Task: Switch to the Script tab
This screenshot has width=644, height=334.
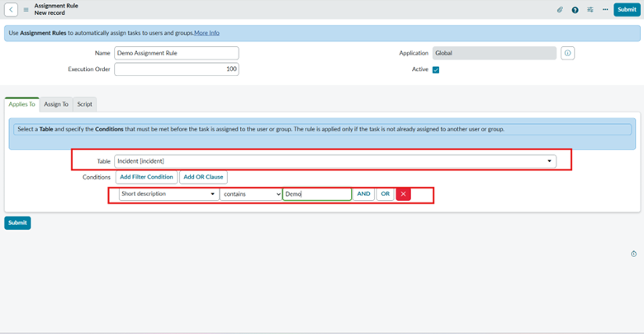Action: [x=84, y=104]
